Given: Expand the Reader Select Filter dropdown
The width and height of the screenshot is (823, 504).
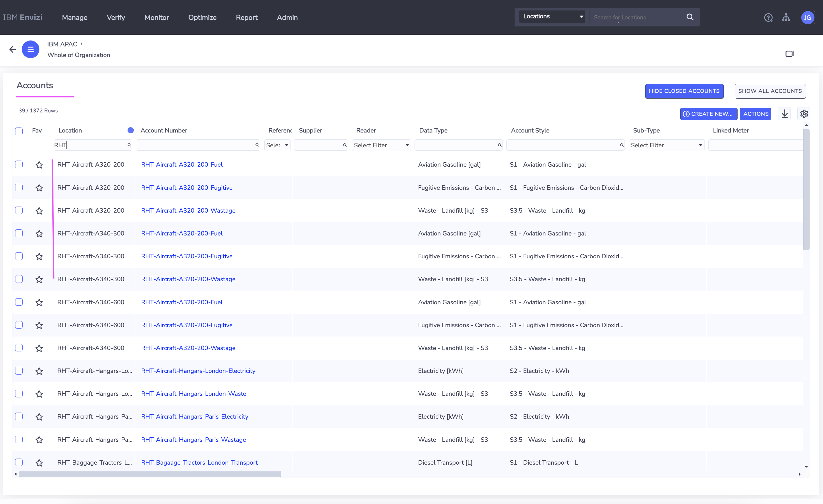Looking at the screenshot, I should (x=381, y=145).
